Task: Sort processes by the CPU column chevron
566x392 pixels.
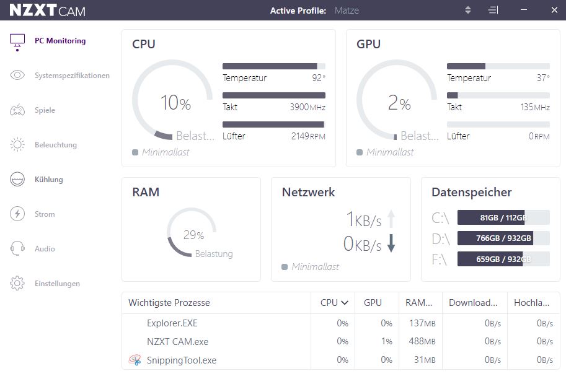Action: coord(345,303)
